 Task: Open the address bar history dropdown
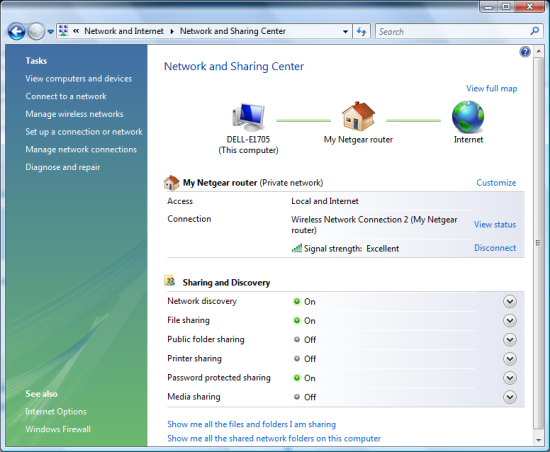click(x=346, y=32)
